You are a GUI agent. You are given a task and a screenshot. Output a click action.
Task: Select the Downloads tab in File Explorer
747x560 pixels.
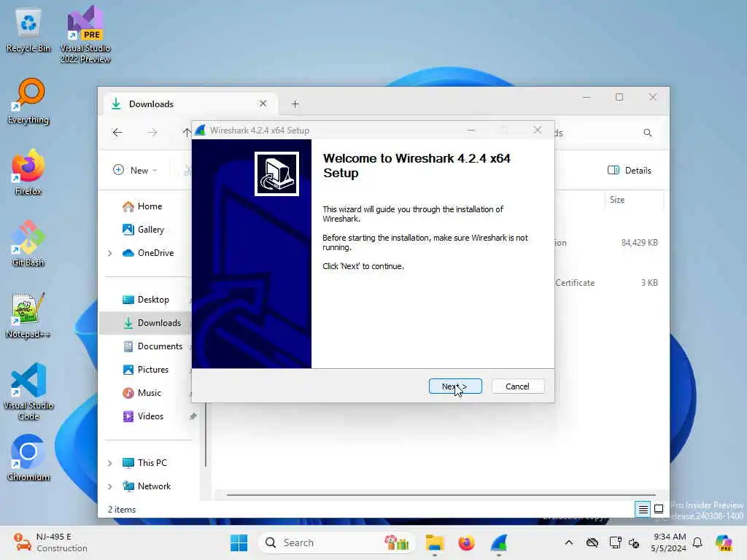click(190, 104)
